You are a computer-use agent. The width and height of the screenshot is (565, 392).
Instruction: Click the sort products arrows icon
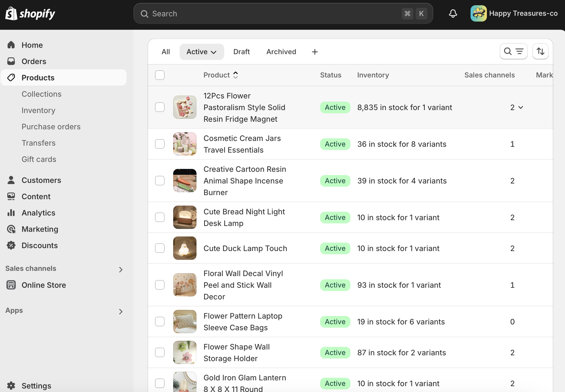click(540, 52)
